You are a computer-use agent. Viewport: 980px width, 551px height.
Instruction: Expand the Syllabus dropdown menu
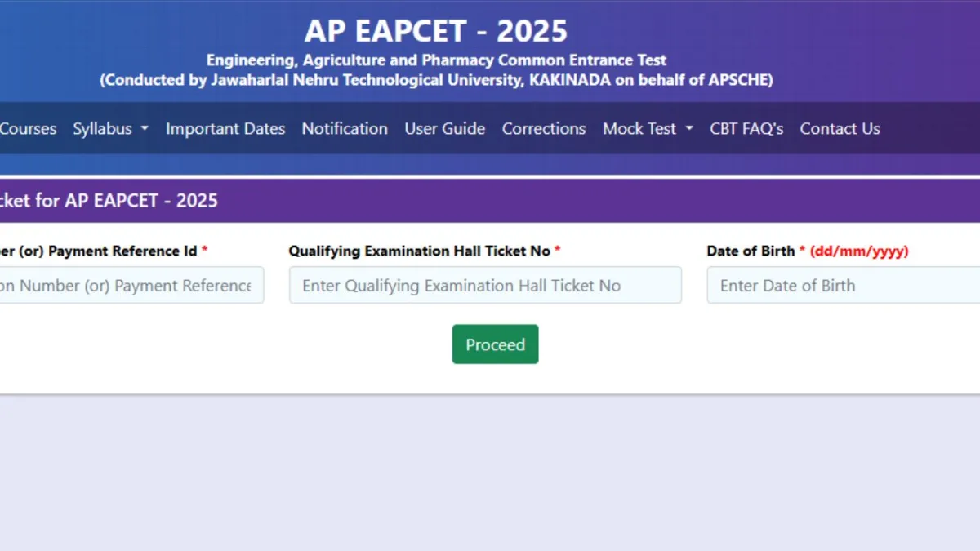click(102, 129)
